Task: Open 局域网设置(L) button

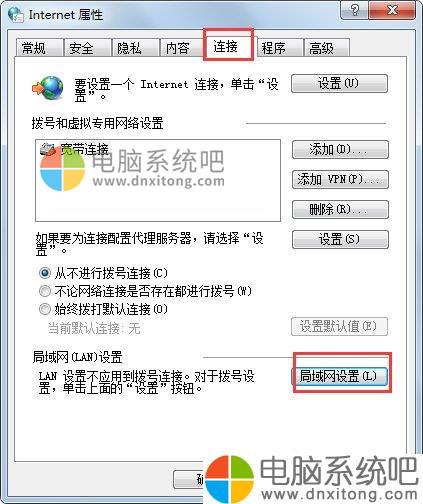Action: 339,376
